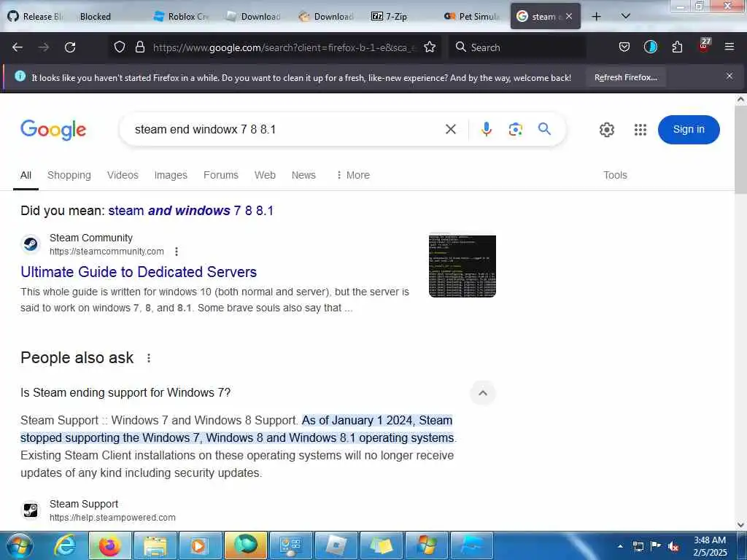Open the blue circular toolbar extension icon
The image size is (747, 560).
pos(650,47)
